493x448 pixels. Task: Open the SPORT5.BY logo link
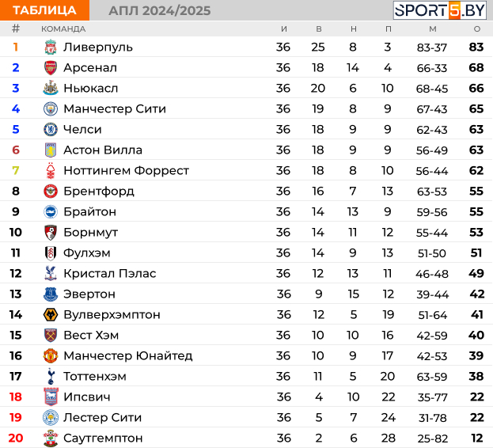tap(440, 10)
